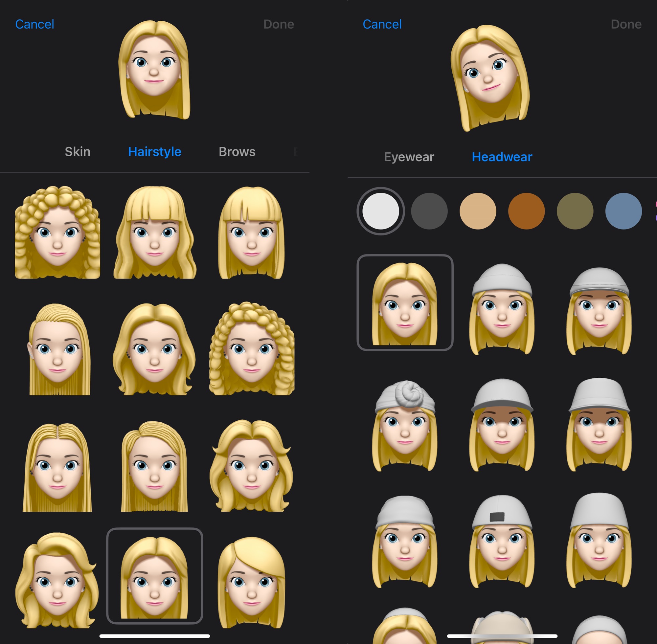This screenshot has width=657, height=644.
Task: Choose the feathered flipped-out hairstyle
Action: pyautogui.click(x=251, y=465)
